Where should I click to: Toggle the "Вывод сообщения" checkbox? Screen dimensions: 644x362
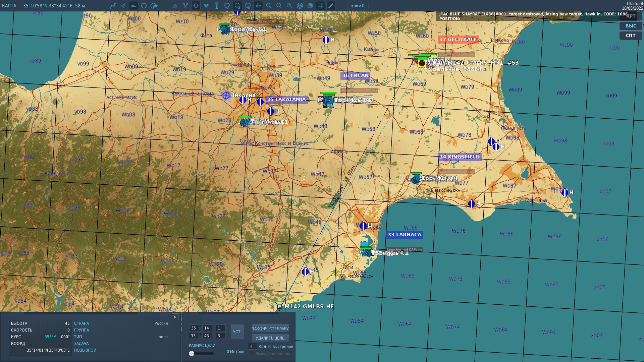tap(252, 353)
